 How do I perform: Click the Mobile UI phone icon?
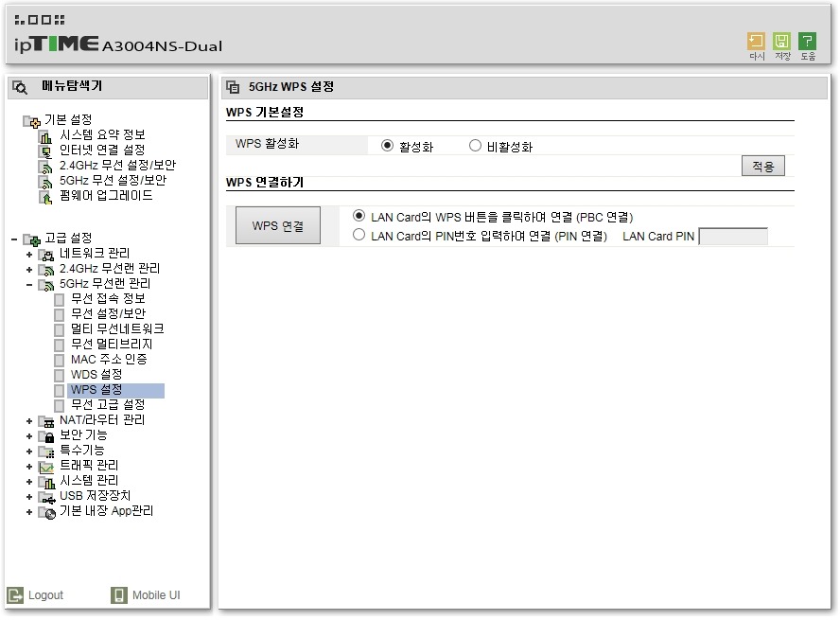tap(119, 594)
